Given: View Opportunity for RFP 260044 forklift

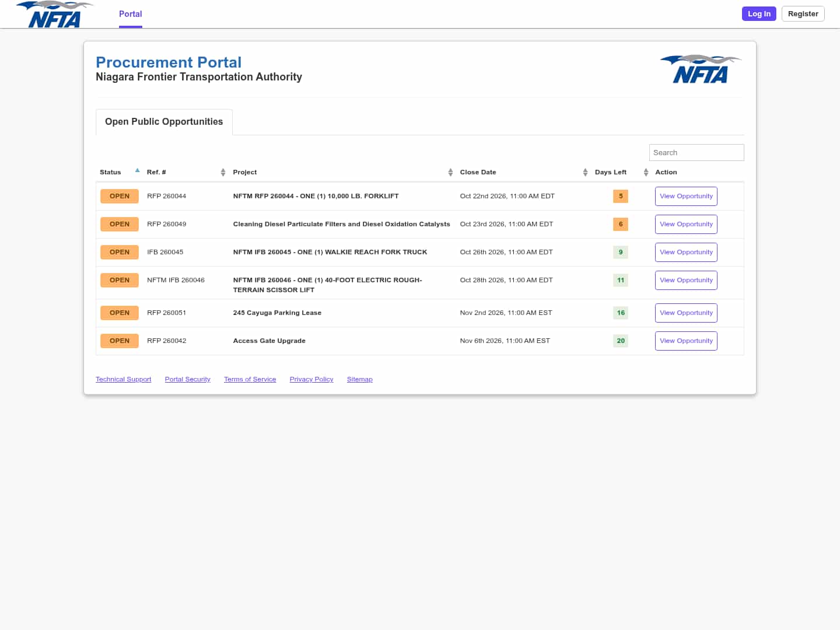Looking at the screenshot, I should 686,197.
